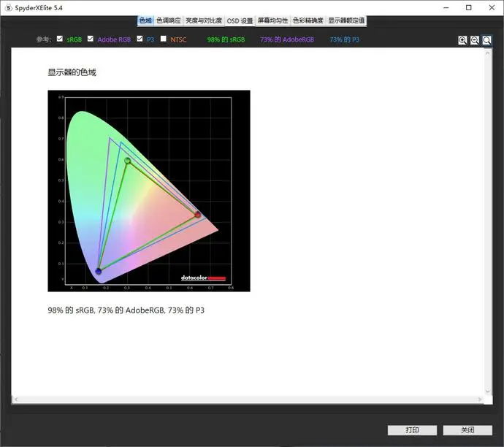Image resolution: width=504 pixels, height=447 pixels.
Task: Click the 关闭 close button
Action: tap(467, 430)
